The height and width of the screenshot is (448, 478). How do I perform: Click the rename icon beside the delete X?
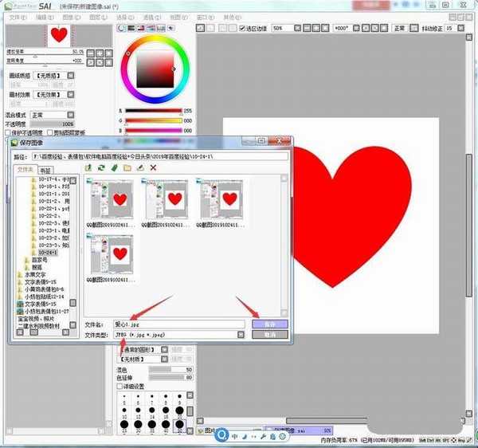[139, 168]
